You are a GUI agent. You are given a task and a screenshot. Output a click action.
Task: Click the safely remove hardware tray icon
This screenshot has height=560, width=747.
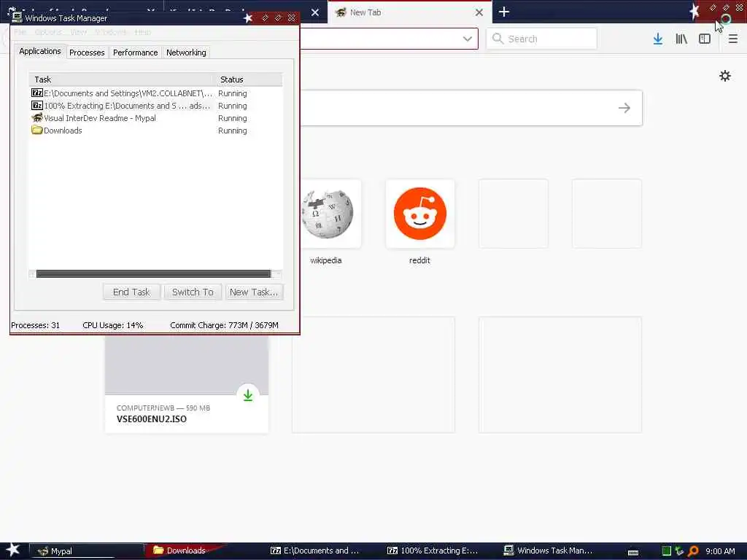(x=679, y=551)
